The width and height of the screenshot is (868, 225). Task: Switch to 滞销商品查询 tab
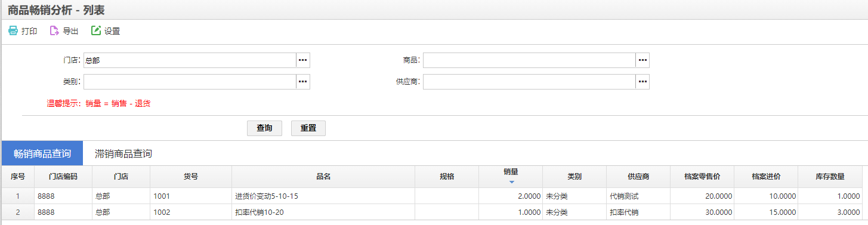[x=123, y=153]
